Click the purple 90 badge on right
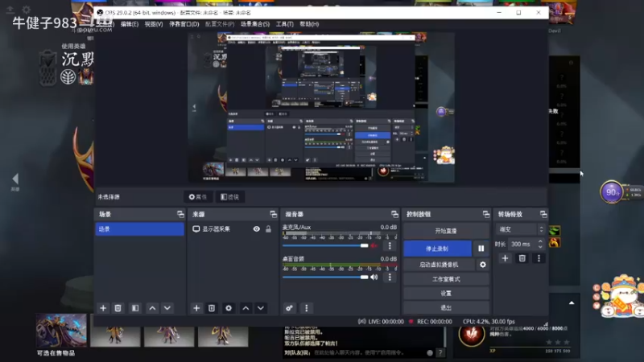Image resolution: width=644 pixels, height=362 pixels. click(612, 192)
